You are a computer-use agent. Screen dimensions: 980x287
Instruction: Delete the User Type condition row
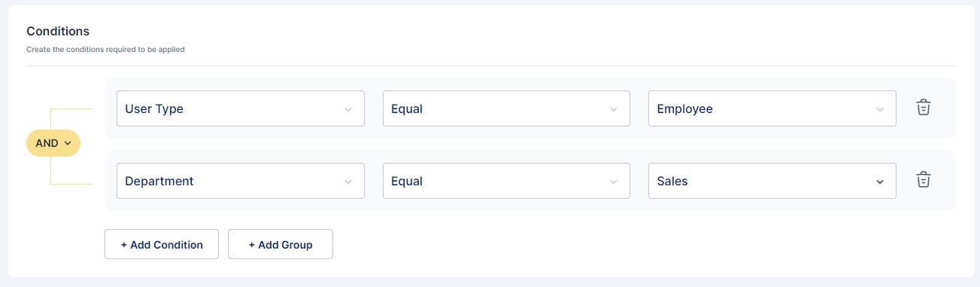point(924,108)
